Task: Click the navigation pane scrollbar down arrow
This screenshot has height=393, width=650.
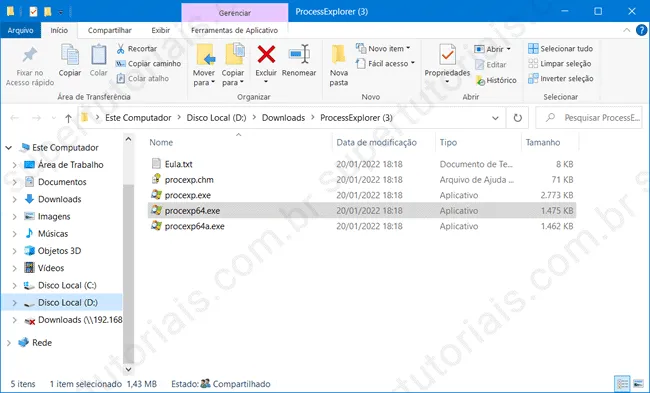Action: tap(129, 369)
